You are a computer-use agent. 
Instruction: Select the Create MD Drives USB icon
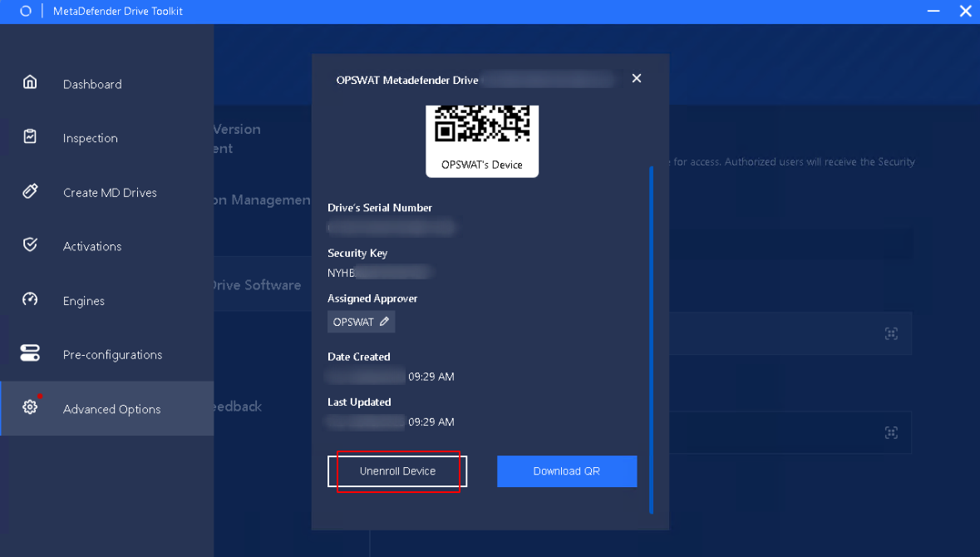[30, 190]
